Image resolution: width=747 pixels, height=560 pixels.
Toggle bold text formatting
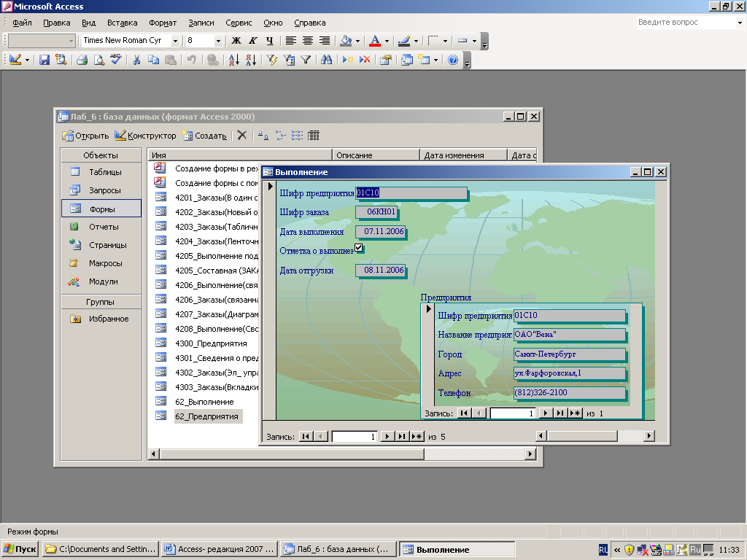point(236,41)
